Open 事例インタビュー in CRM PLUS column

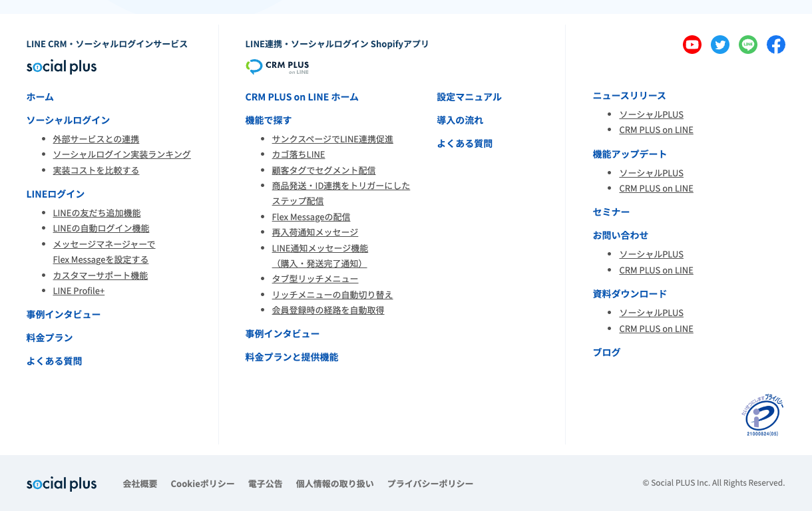click(x=282, y=334)
